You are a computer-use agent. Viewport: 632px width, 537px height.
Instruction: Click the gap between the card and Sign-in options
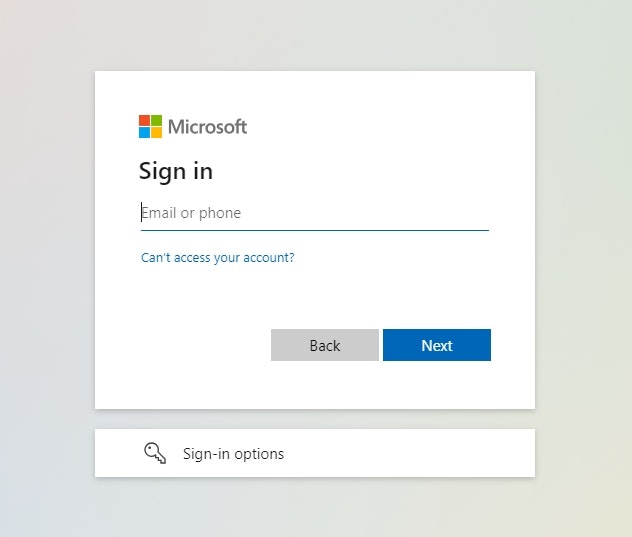coord(315,419)
